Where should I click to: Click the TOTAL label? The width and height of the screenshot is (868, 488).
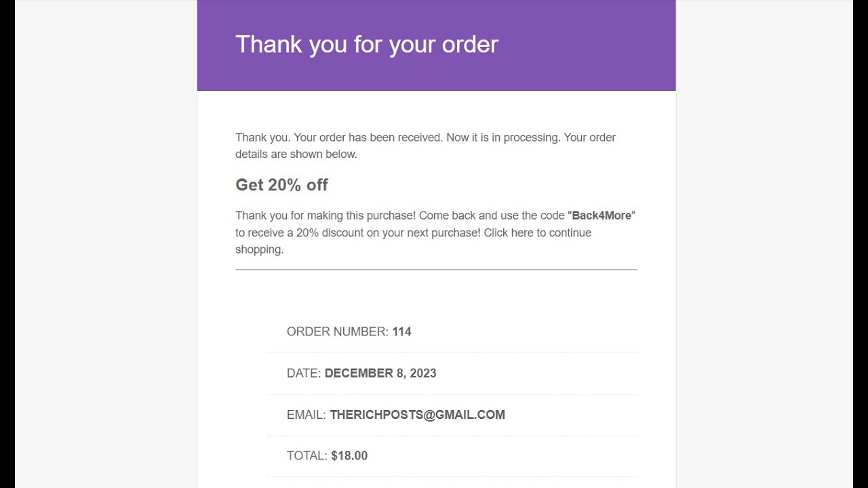coord(307,455)
